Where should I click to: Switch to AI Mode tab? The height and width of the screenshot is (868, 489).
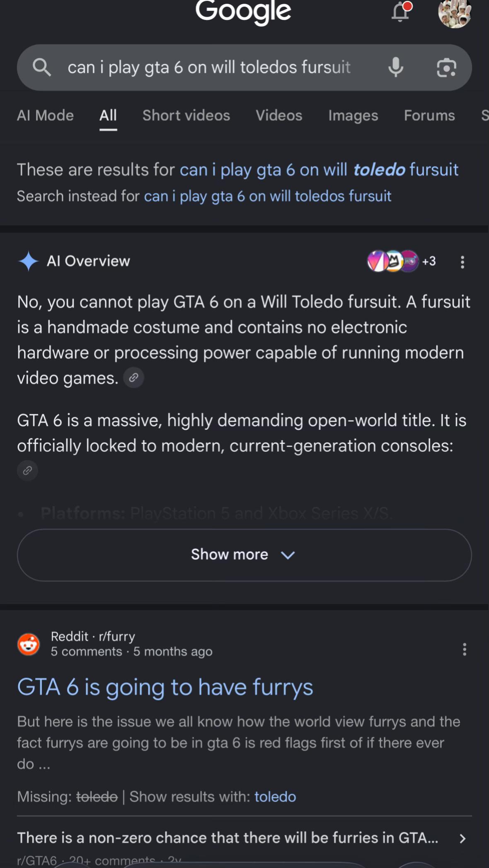click(x=45, y=115)
